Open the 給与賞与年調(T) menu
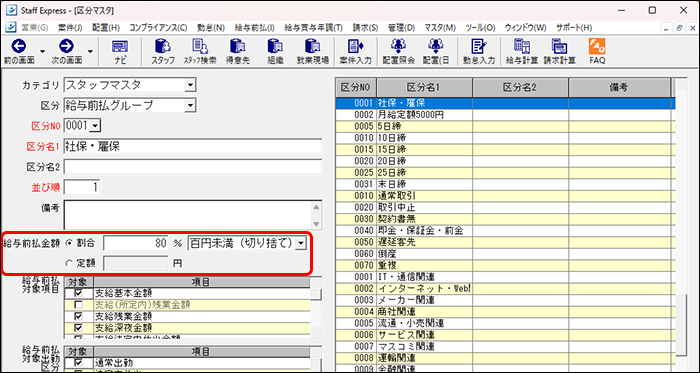 [313, 27]
